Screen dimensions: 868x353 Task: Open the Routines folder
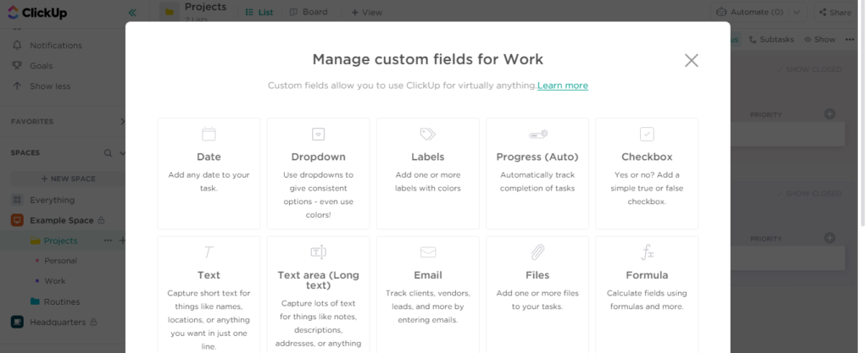click(x=62, y=301)
